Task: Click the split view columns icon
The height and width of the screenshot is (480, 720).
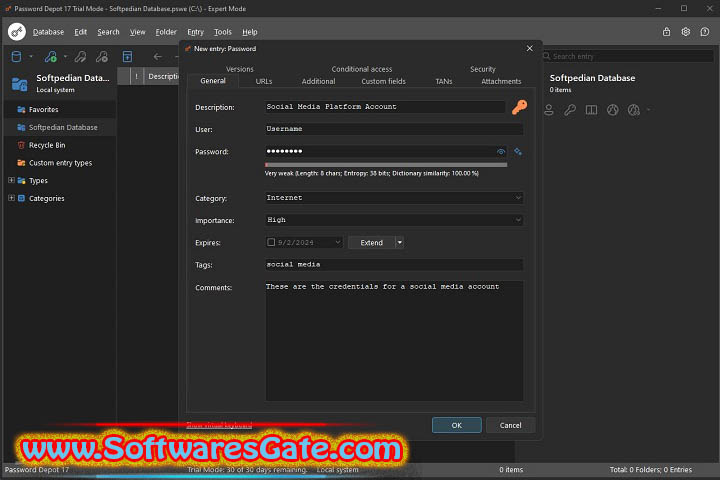Action: 591,110
